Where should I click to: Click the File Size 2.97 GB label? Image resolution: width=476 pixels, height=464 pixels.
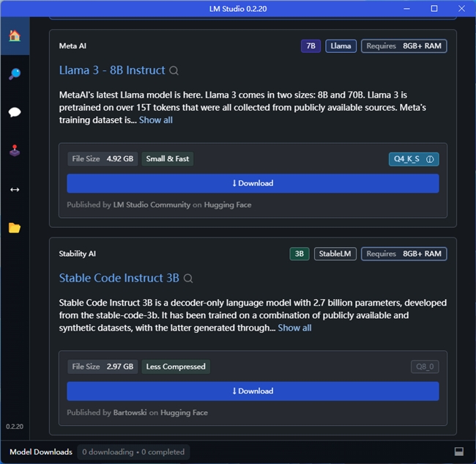click(x=103, y=367)
